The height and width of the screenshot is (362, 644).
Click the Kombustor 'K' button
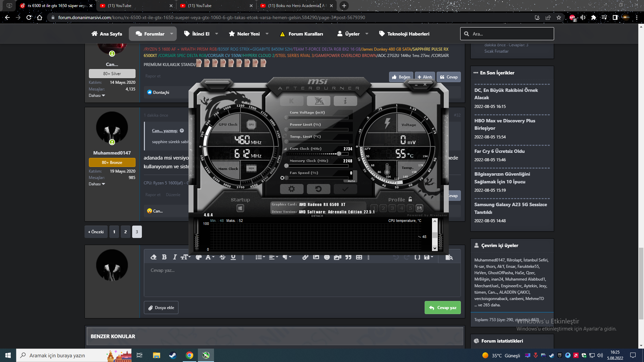click(291, 101)
